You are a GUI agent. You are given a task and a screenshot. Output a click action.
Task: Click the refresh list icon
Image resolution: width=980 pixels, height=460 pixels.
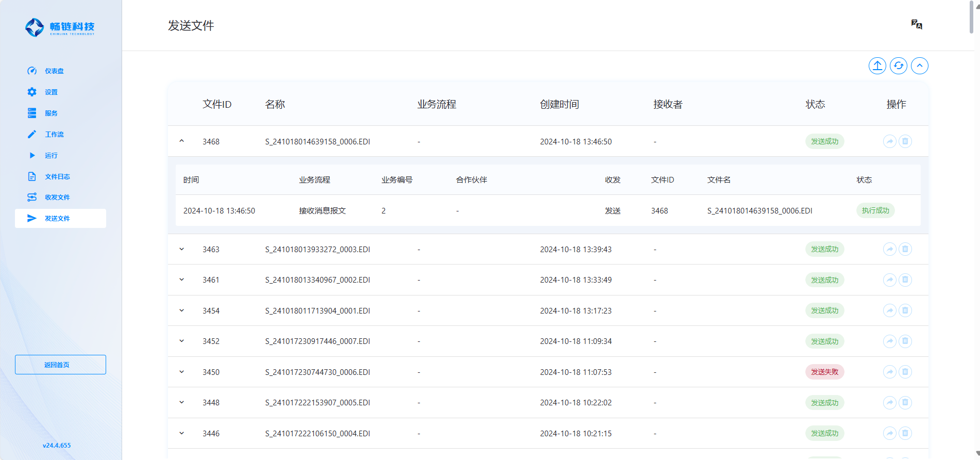tap(898, 66)
